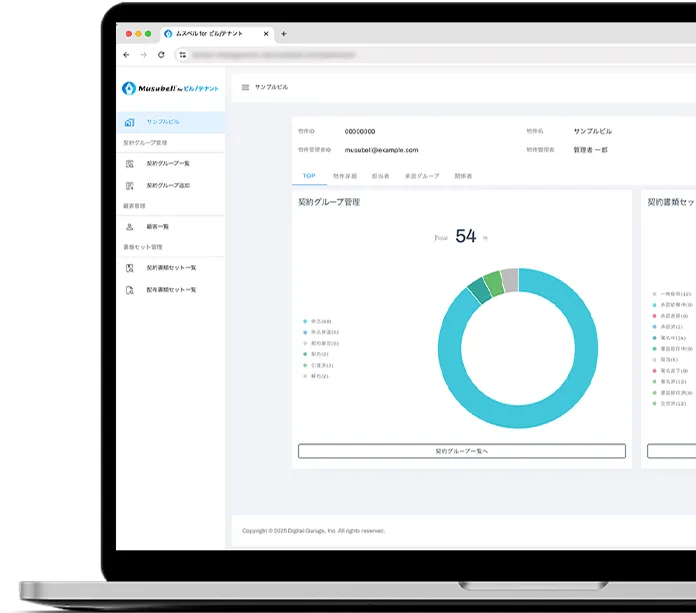Click the 配布書類セット一覧 document icon
696x613 pixels.
coord(129,290)
